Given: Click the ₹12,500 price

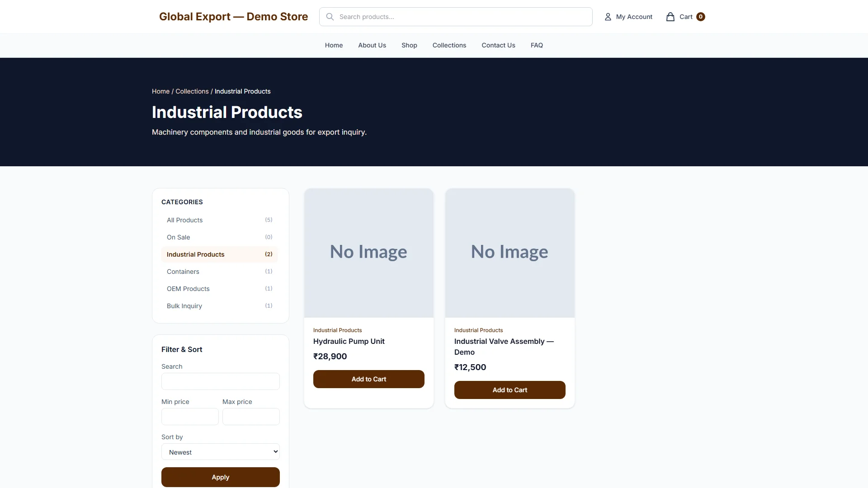Looking at the screenshot, I should pos(470,367).
